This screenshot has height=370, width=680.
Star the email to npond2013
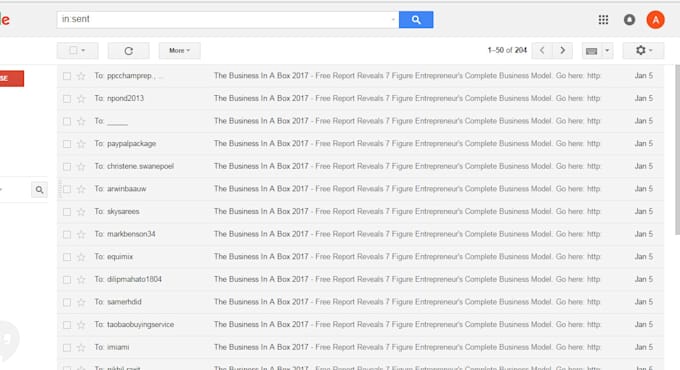coord(81,98)
